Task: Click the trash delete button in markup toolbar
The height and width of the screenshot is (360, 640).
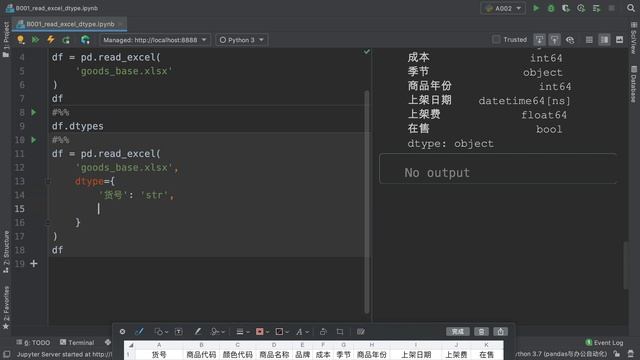Action: (481, 332)
